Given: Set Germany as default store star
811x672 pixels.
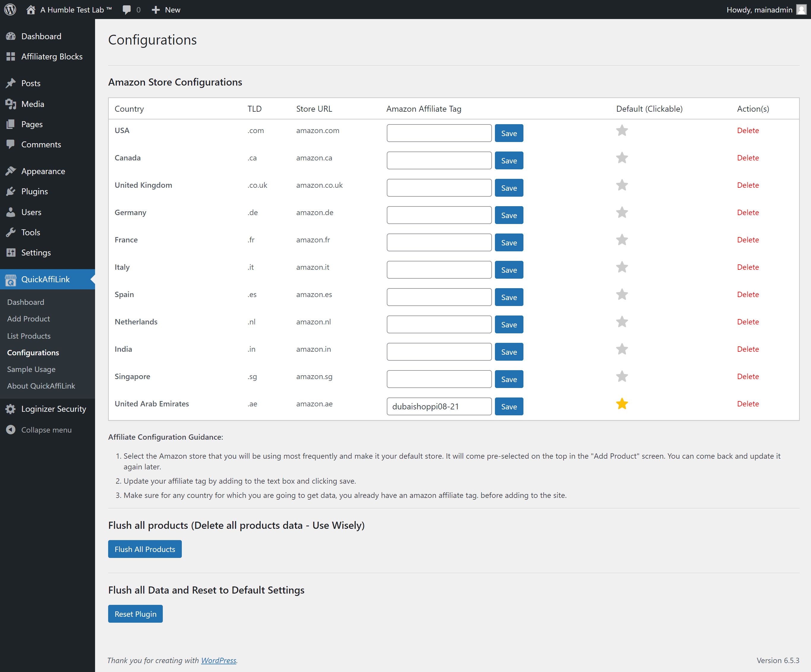Looking at the screenshot, I should 622,212.
